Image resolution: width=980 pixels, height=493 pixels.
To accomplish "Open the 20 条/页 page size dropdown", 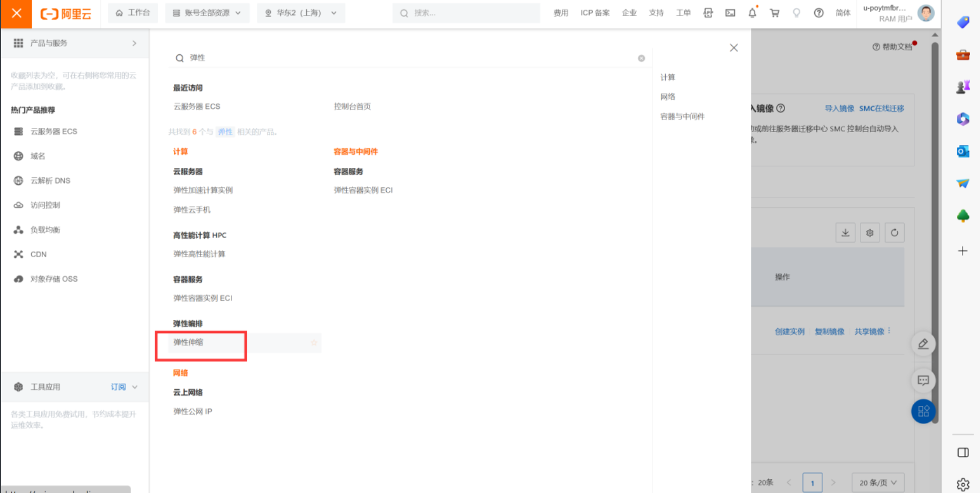I will pyautogui.click(x=878, y=483).
